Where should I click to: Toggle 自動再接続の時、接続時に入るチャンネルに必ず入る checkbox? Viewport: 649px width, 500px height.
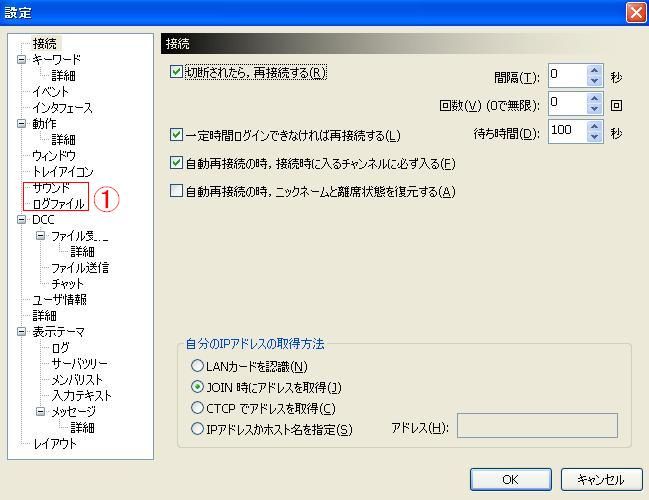click(176, 163)
